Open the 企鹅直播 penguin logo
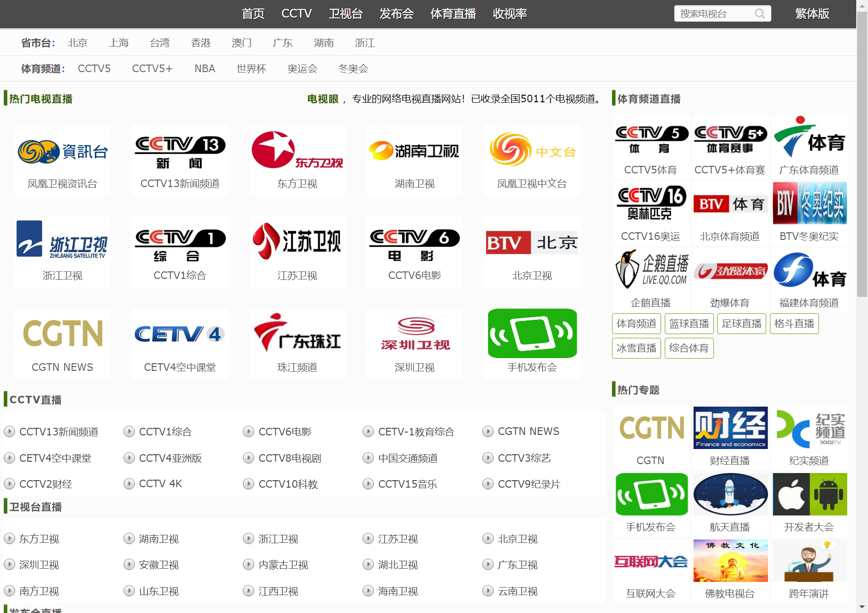The image size is (868, 613). click(x=651, y=270)
